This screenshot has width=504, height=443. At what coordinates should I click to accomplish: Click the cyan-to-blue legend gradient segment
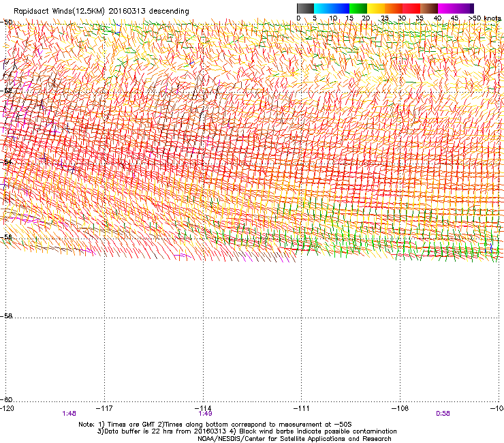pos(332,8)
